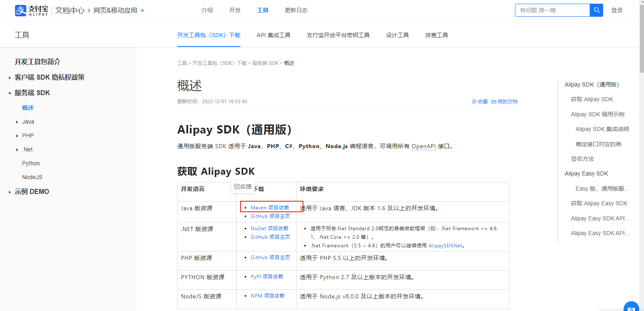The image size is (644, 311).
Task: Expand the Java tree item
Action: pyautogui.click(x=17, y=122)
